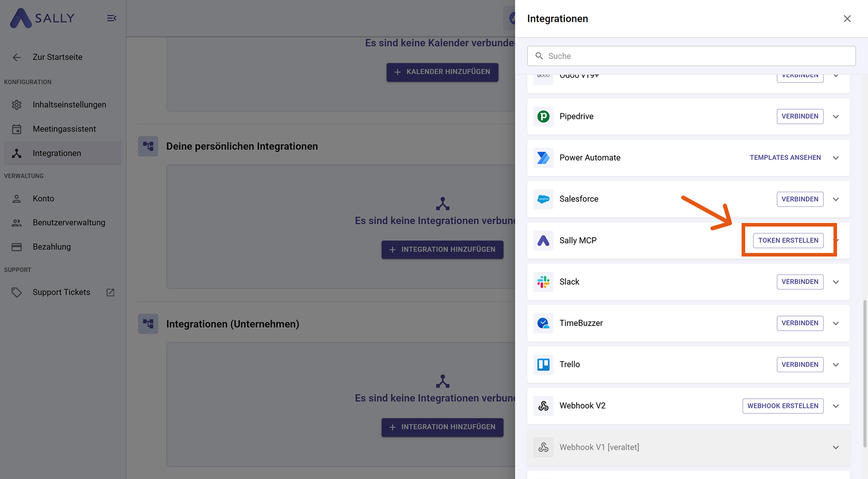The height and width of the screenshot is (479, 868).
Task: Click the Pipedrive logo icon
Action: pos(543,116)
